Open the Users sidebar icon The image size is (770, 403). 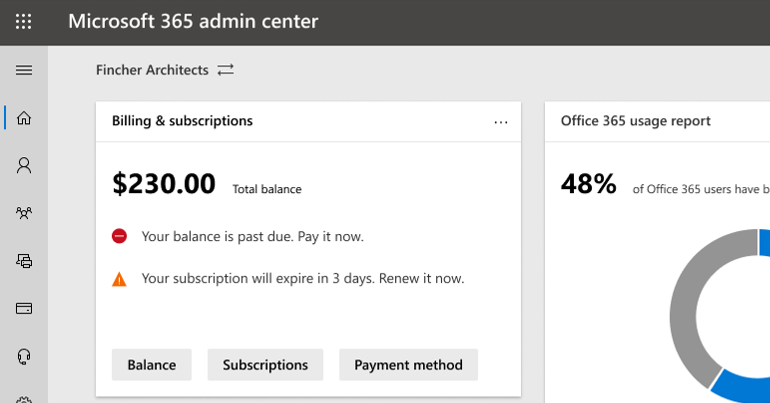[24, 166]
